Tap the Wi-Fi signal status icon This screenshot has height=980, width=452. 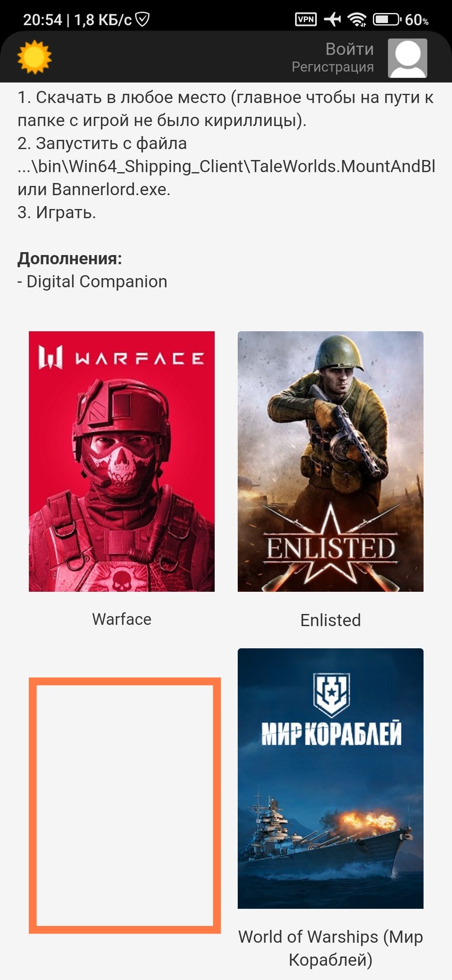click(357, 19)
